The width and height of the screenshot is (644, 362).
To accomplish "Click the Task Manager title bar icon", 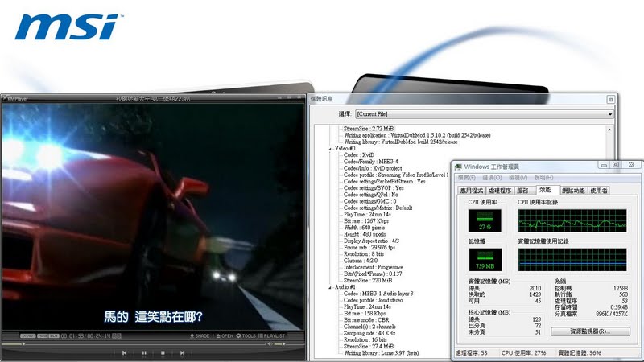I will [x=458, y=167].
